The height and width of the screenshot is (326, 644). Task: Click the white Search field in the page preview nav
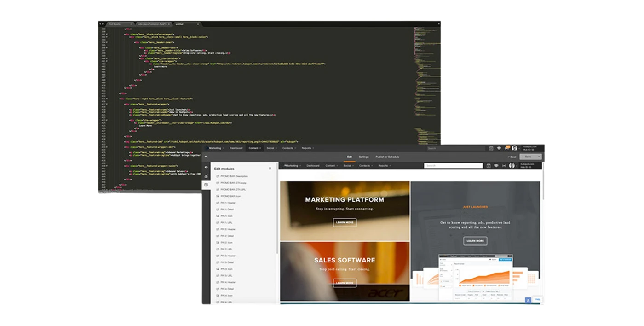[x=454, y=166]
